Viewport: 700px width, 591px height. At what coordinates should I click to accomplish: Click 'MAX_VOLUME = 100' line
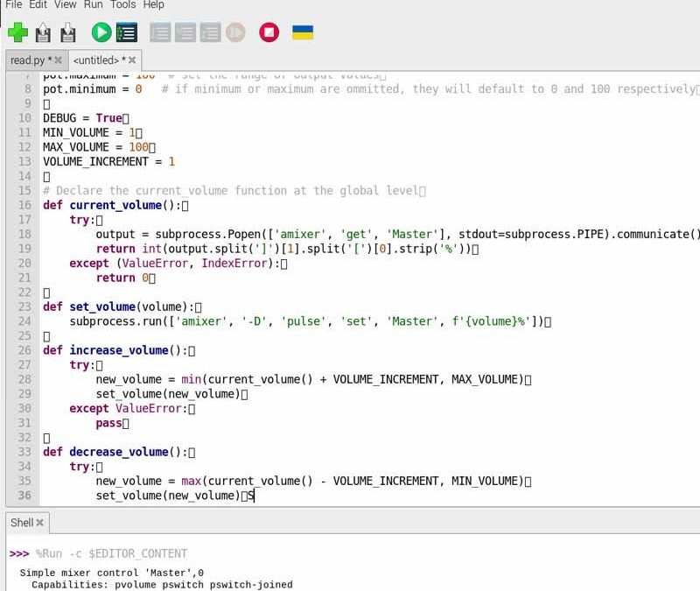click(x=95, y=147)
